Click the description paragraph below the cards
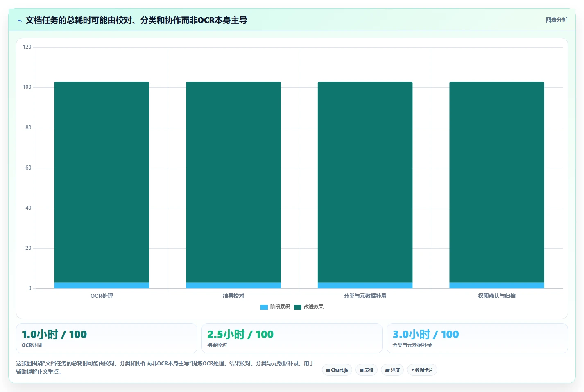The image size is (584, 392). point(165,367)
